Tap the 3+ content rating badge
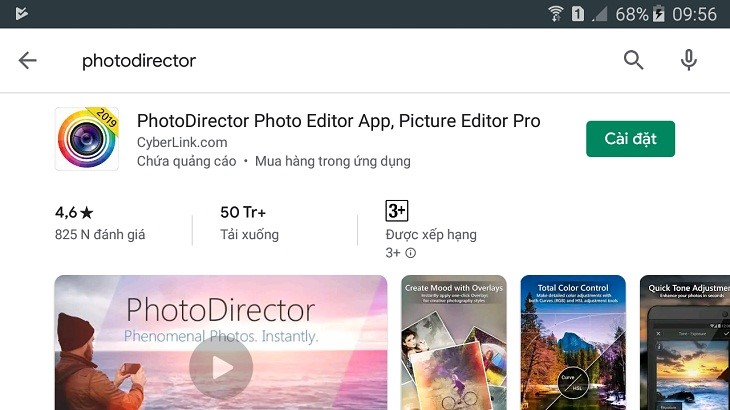 coord(397,211)
